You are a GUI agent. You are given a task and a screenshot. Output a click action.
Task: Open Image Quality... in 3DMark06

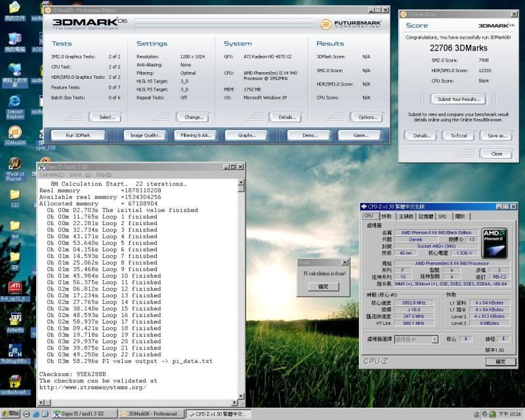pyautogui.click(x=145, y=135)
